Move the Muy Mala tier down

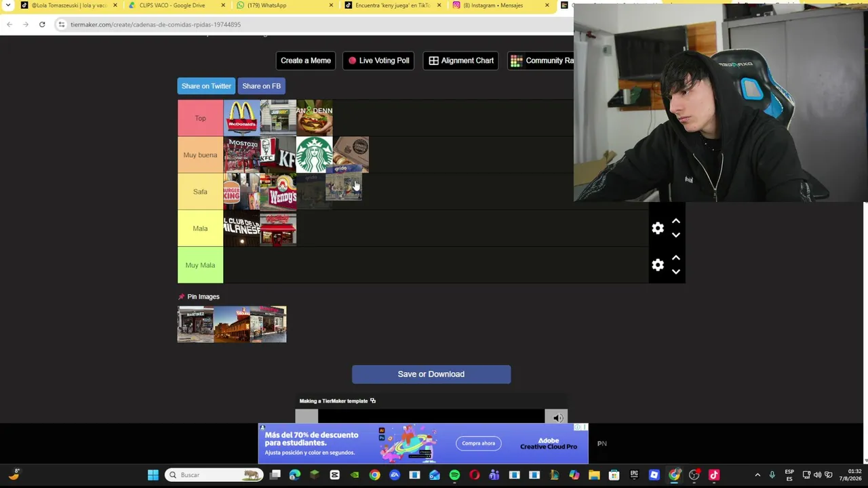pyautogui.click(x=676, y=272)
